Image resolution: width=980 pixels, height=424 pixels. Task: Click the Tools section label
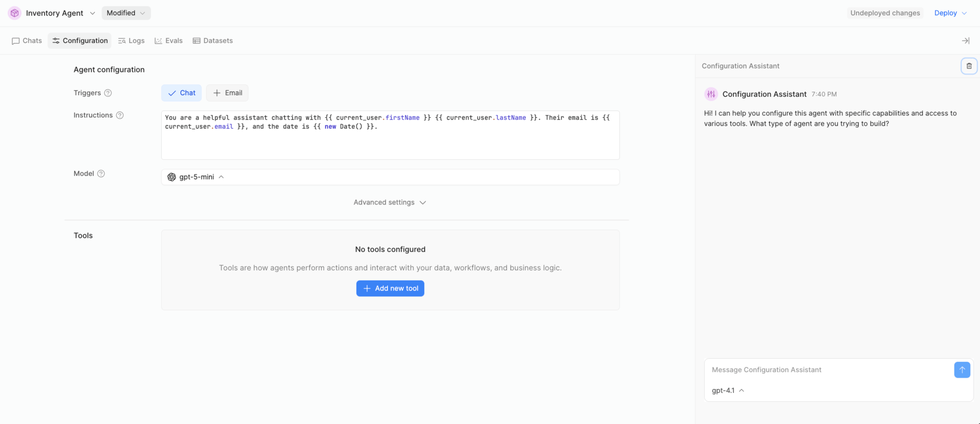[x=83, y=236]
